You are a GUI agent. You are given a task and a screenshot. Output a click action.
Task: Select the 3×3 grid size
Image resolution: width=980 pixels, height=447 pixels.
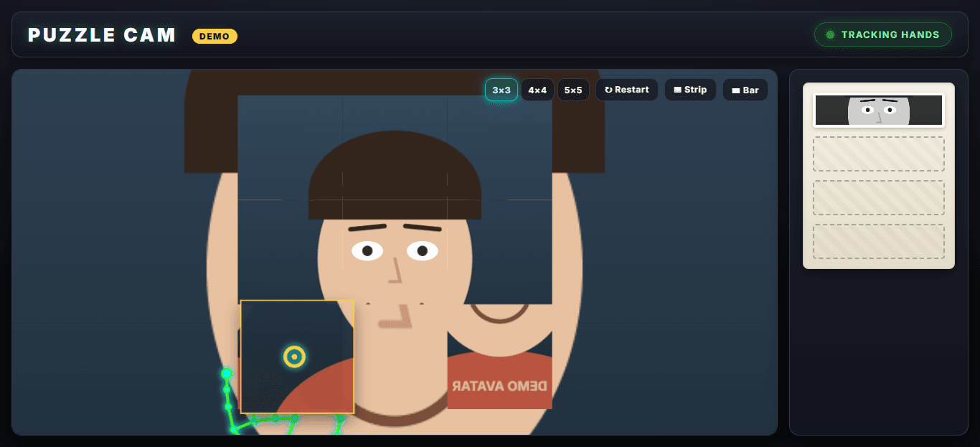501,90
